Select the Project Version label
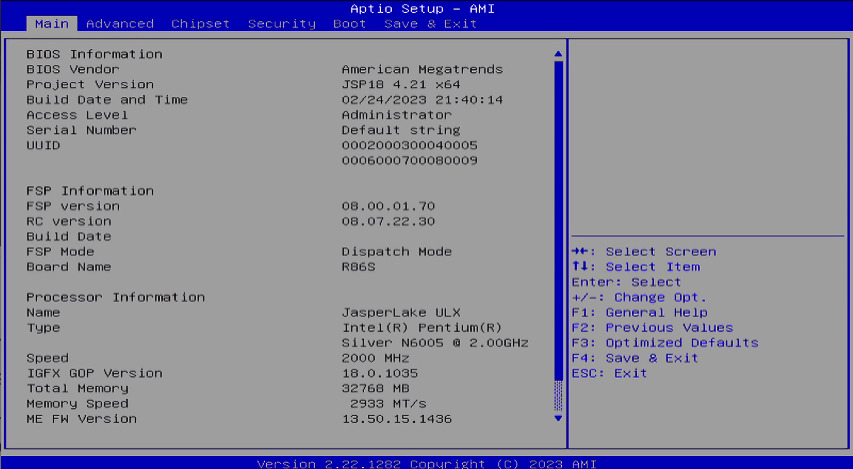The image size is (853, 469). (90, 84)
